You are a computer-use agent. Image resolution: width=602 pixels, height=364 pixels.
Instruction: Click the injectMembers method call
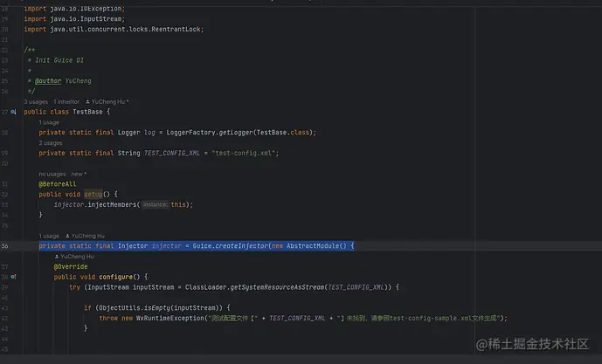pos(112,205)
